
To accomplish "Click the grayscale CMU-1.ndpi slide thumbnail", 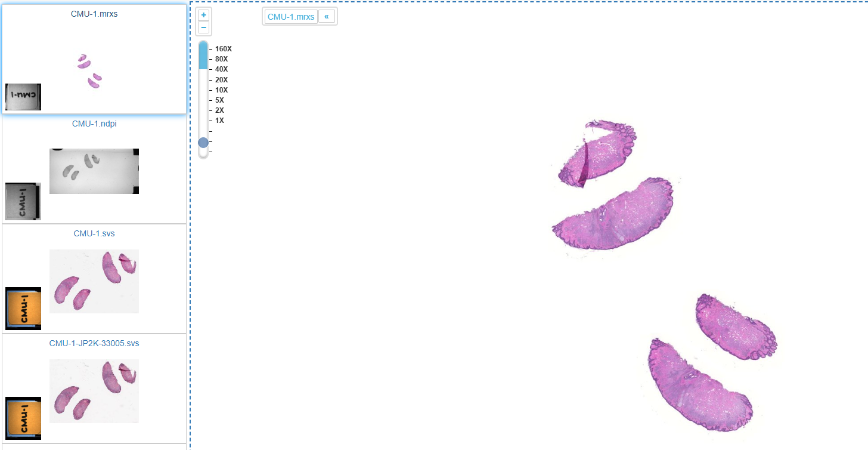I will click(x=94, y=171).
